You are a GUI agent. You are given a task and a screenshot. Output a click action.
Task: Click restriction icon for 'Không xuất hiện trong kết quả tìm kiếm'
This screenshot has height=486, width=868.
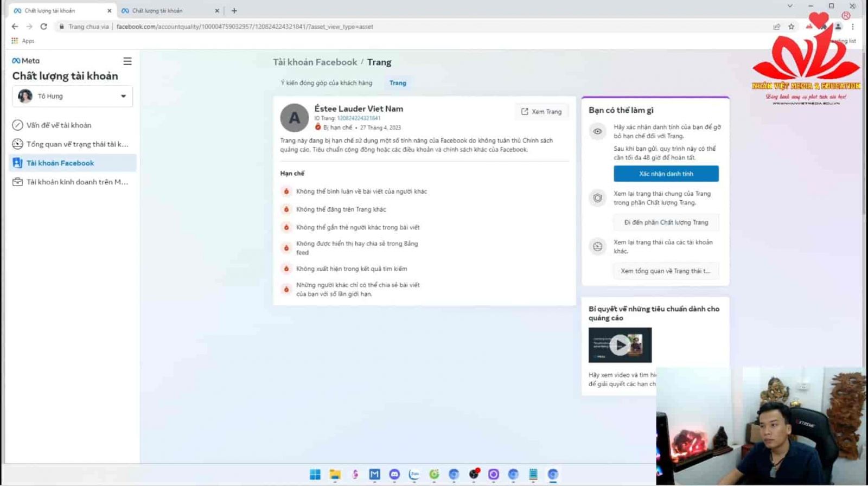(286, 268)
